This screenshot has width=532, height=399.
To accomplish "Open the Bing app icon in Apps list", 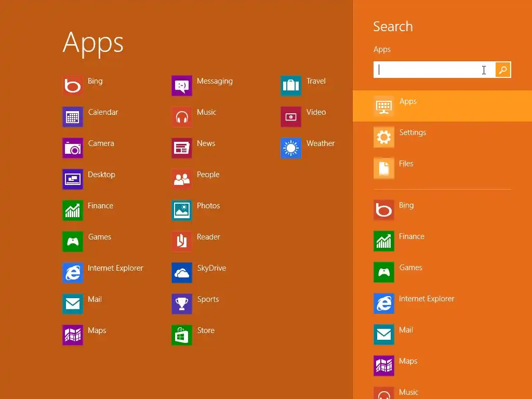I will 73,86.
